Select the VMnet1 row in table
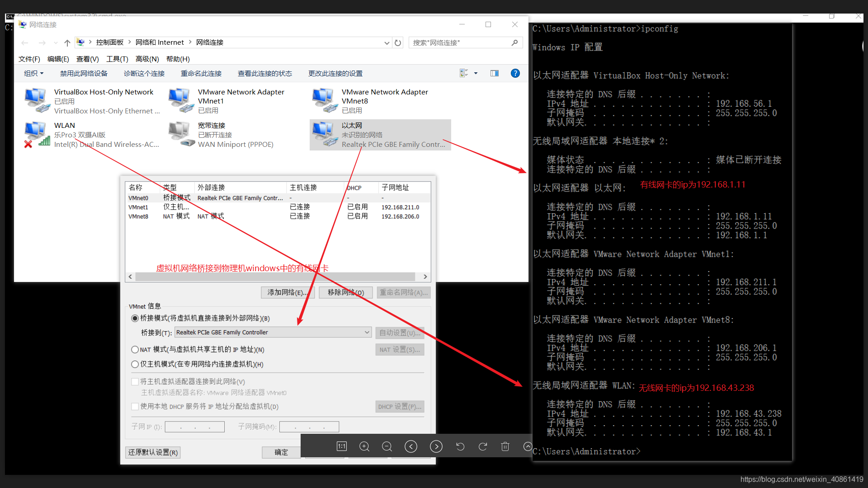868x488 pixels. (x=278, y=207)
